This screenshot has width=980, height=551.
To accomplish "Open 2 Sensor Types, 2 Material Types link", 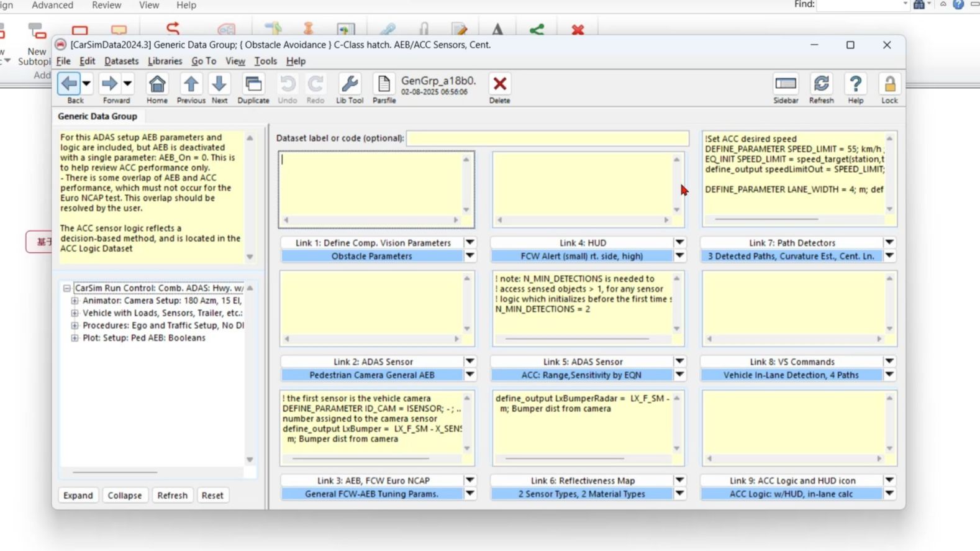I will 582,494.
